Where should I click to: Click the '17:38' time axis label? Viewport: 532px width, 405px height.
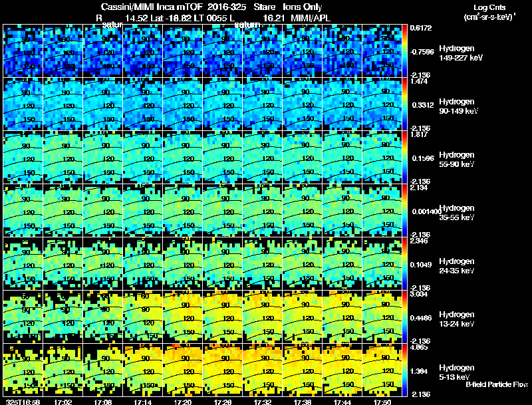tap(303, 402)
